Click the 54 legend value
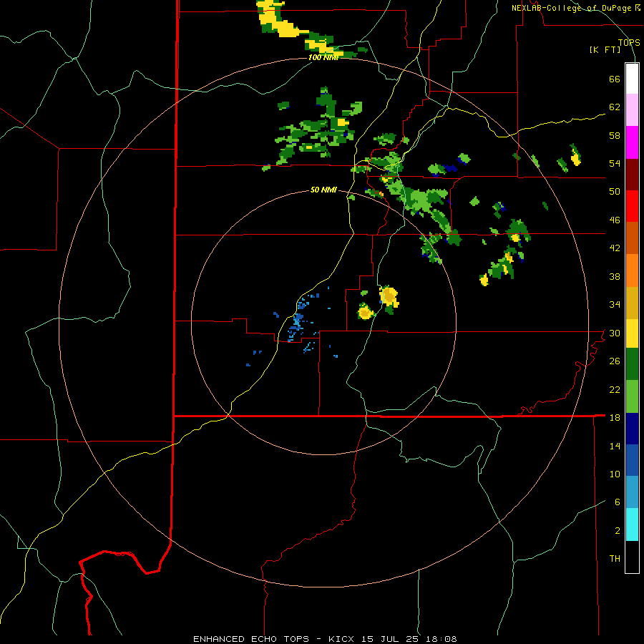Viewport: 644px width, 644px height. 615,163
